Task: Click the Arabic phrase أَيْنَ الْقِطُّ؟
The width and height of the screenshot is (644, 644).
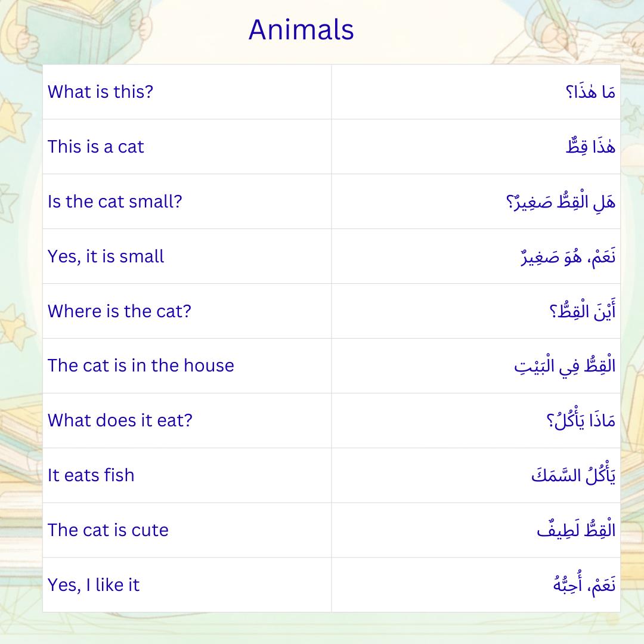Action: pos(583,311)
